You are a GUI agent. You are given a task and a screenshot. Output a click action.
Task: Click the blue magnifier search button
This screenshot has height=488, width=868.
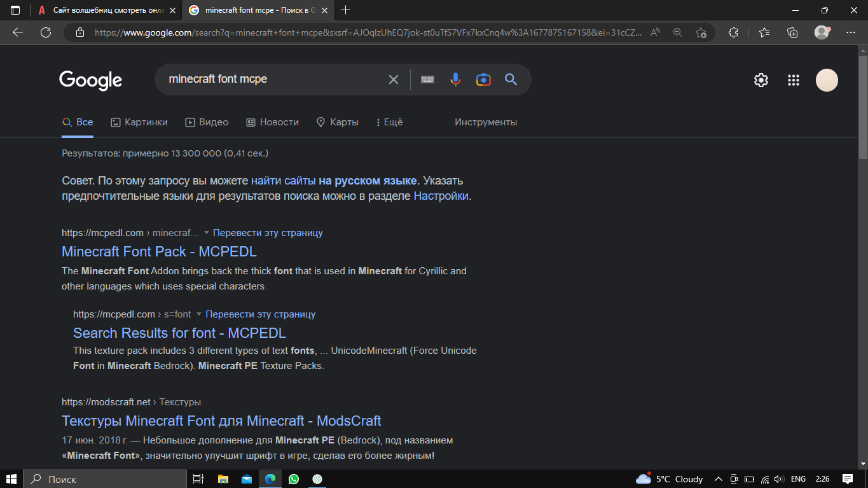point(511,80)
